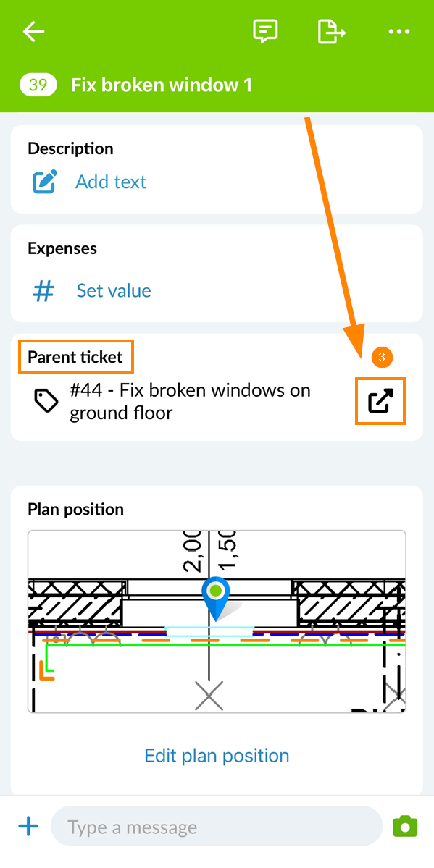The width and height of the screenshot is (434, 868).
Task: Tap the camera icon beside message field
Action: [x=404, y=827]
